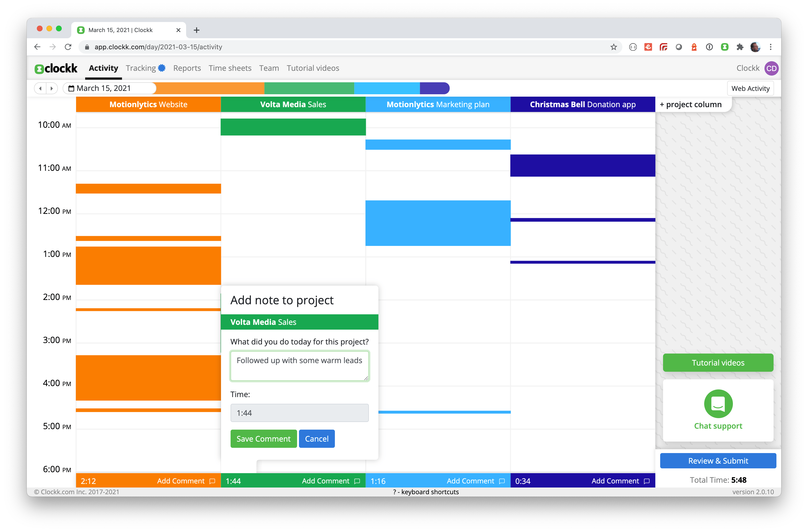Click the large blue noon Marketing plan block

tap(438, 223)
